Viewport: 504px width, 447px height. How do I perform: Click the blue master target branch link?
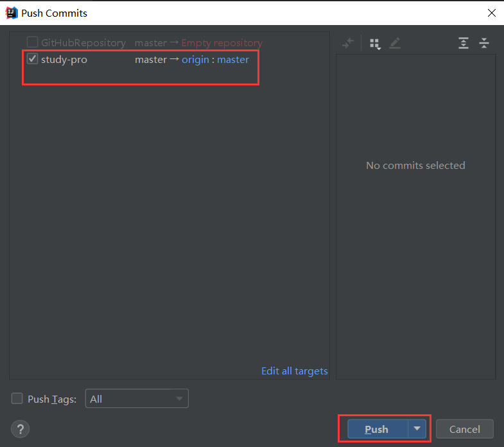point(232,60)
